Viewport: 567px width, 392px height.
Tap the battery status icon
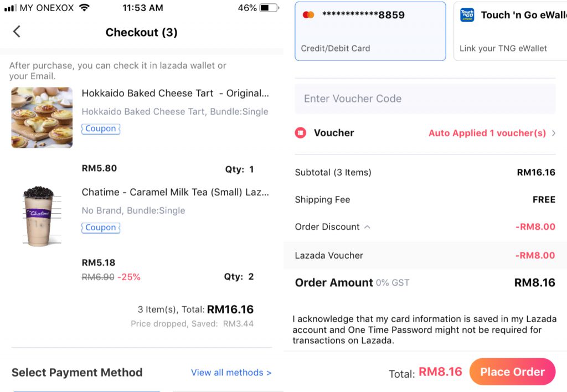pos(269,8)
